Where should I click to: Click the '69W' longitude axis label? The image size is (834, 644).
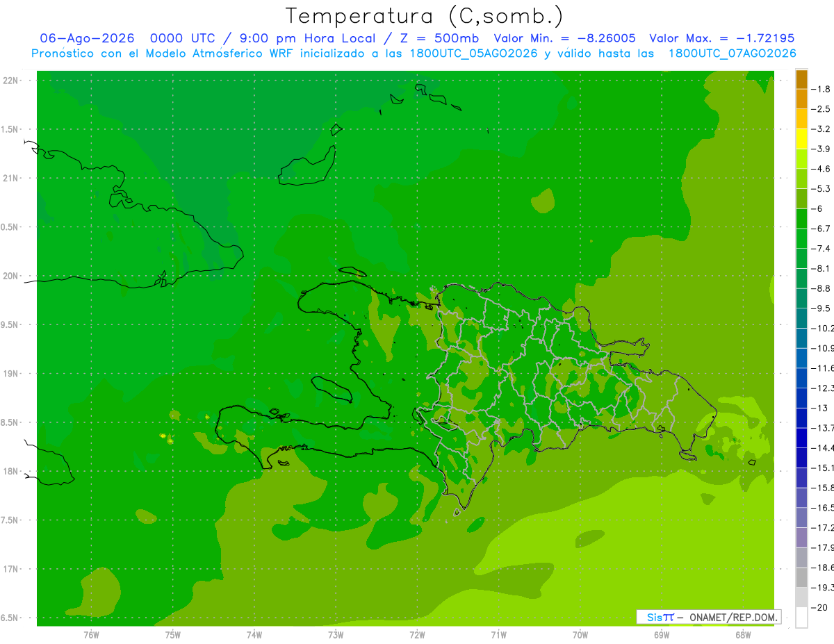(662, 635)
